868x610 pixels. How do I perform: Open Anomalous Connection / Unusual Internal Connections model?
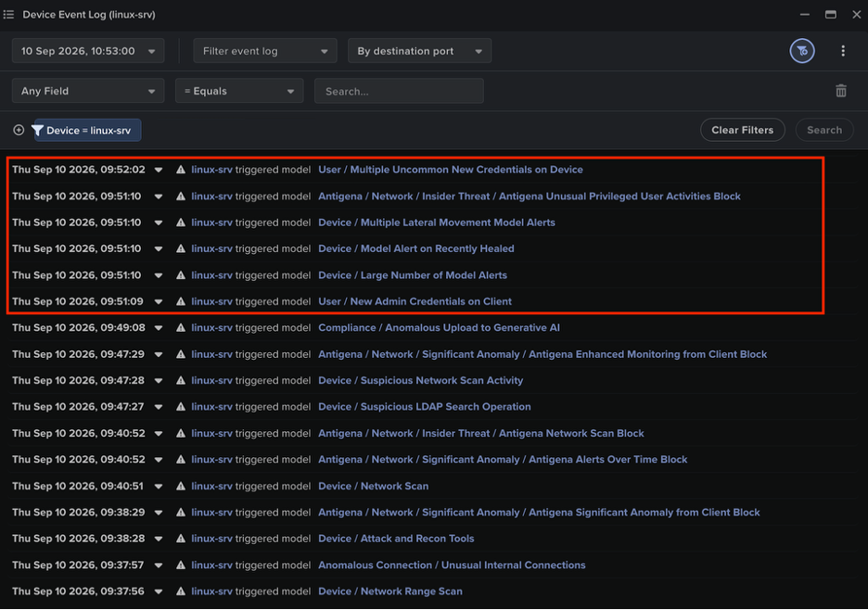pyautogui.click(x=452, y=566)
